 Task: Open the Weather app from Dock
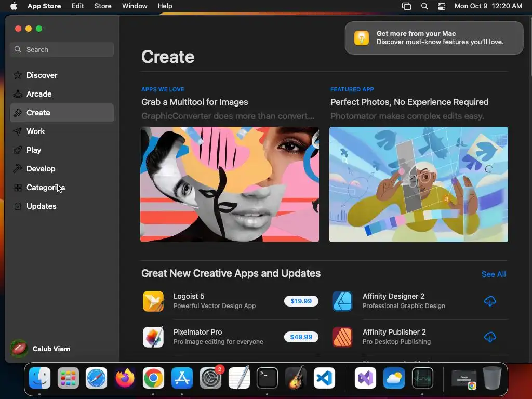point(394,378)
